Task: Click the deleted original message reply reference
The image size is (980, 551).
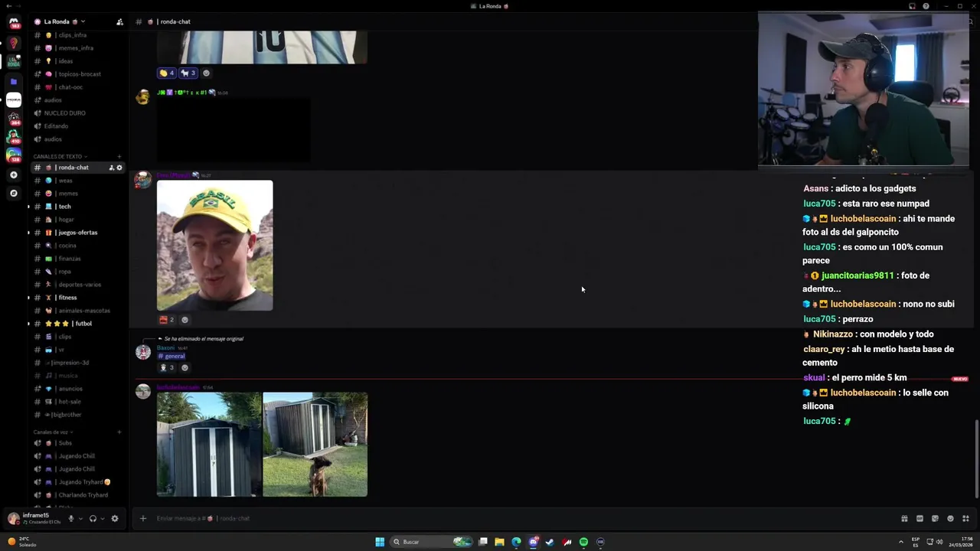Action: (x=204, y=339)
